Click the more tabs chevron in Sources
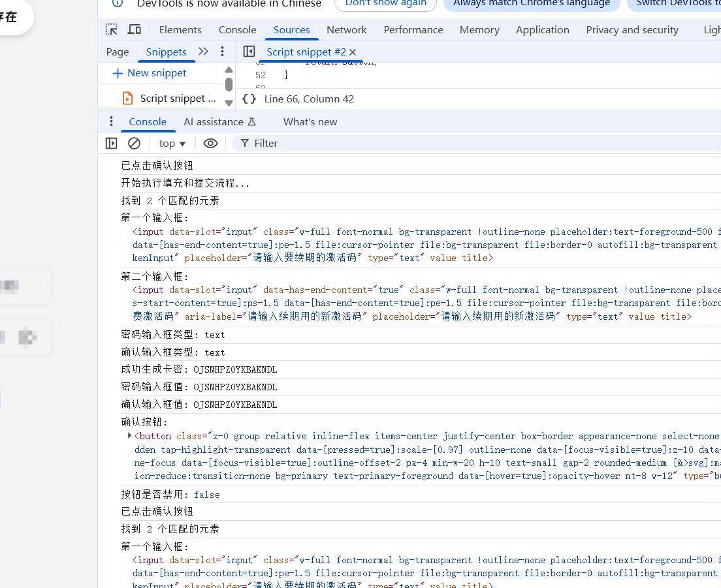 pos(203,51)
